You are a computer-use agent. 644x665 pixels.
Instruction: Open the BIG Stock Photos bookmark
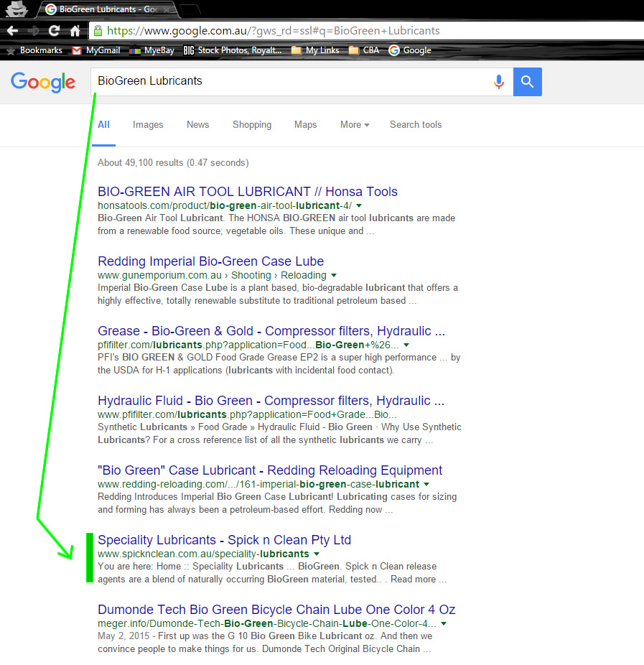[x=233, y=50]
